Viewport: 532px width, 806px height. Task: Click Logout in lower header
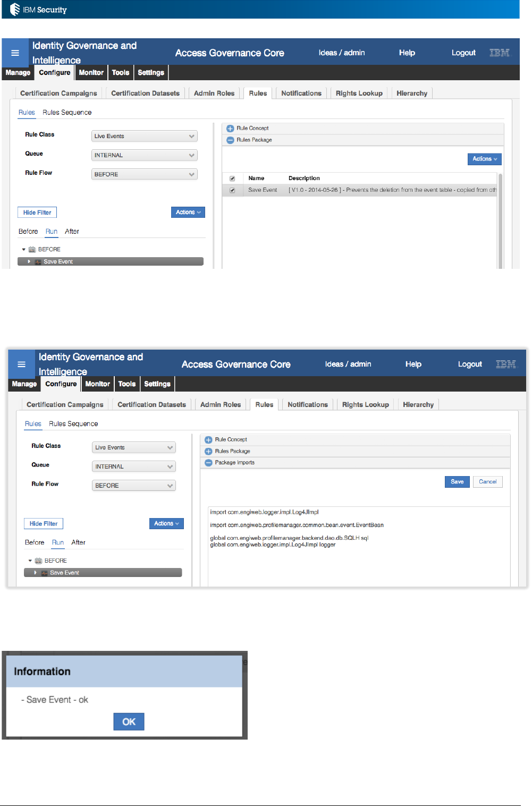(470, 364)
